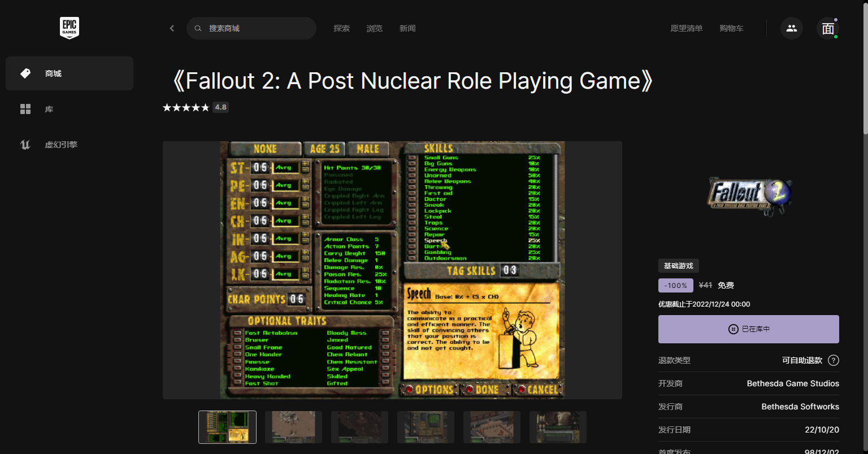
Task: Click the 免费 price text
Action: point(726,286)
